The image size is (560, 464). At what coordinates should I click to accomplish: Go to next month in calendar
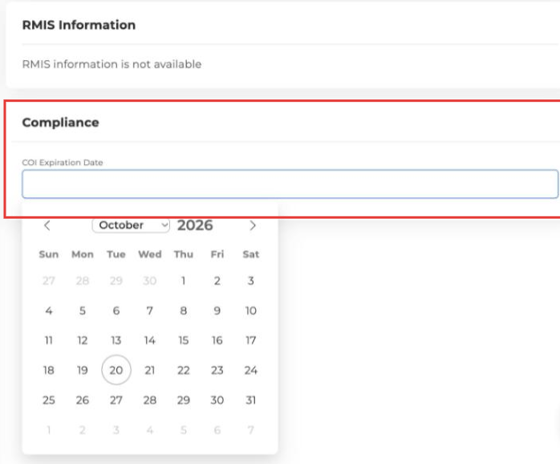click(x=252, y=225)
